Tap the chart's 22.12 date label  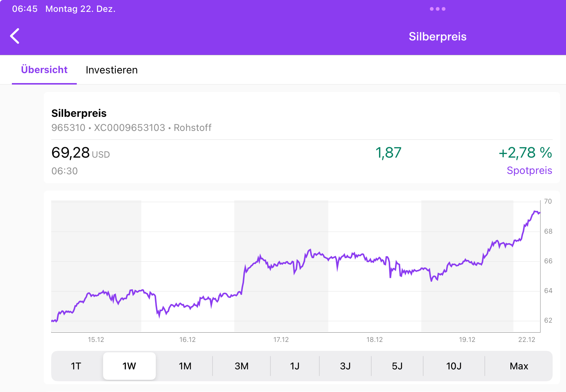coord(527,340)
